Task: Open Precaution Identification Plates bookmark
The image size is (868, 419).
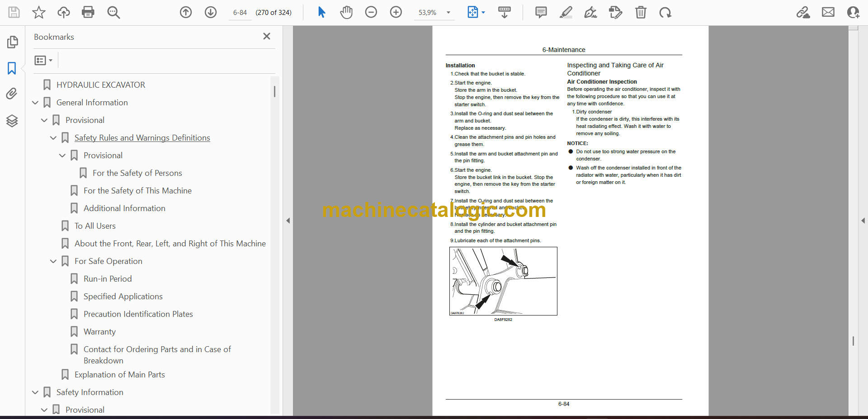Action: pos(138,314)
